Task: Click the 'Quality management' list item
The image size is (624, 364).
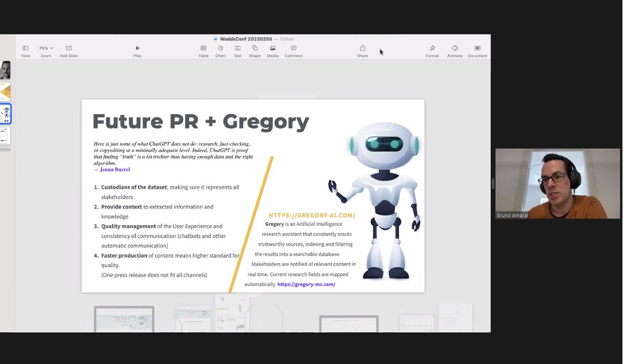Action: click(160, 236)
